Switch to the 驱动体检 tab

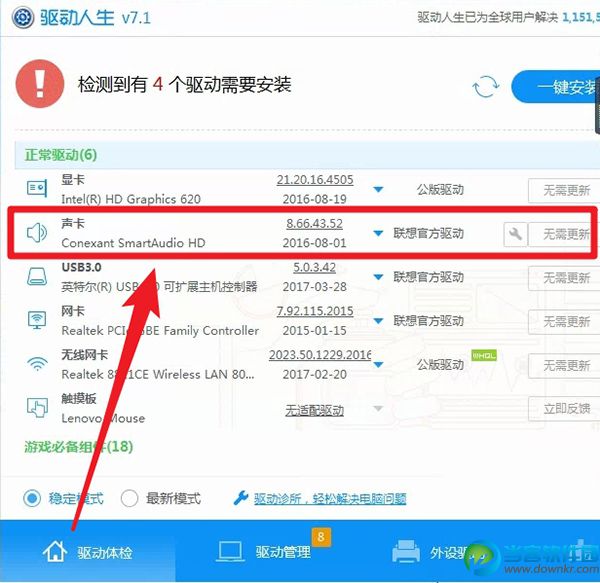pos(88,551)
